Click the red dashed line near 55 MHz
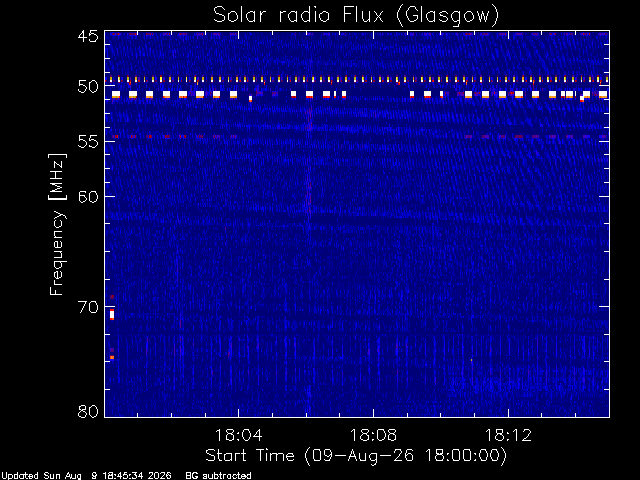 pos(357,136)
